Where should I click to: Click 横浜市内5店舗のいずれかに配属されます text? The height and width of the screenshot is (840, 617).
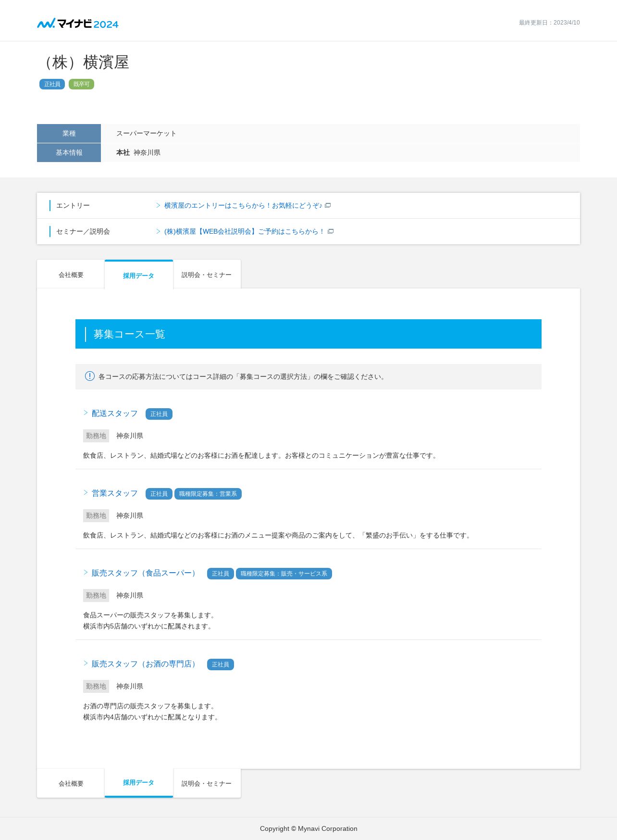[x=148, y=626]
